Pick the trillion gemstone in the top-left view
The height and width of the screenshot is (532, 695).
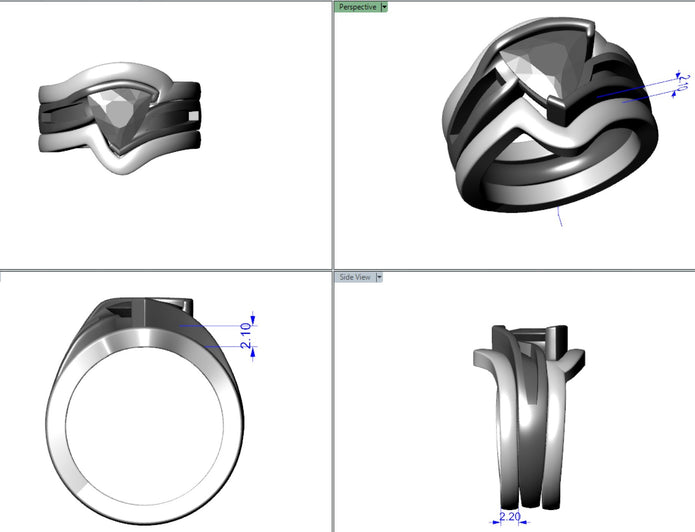coord(117,115)
